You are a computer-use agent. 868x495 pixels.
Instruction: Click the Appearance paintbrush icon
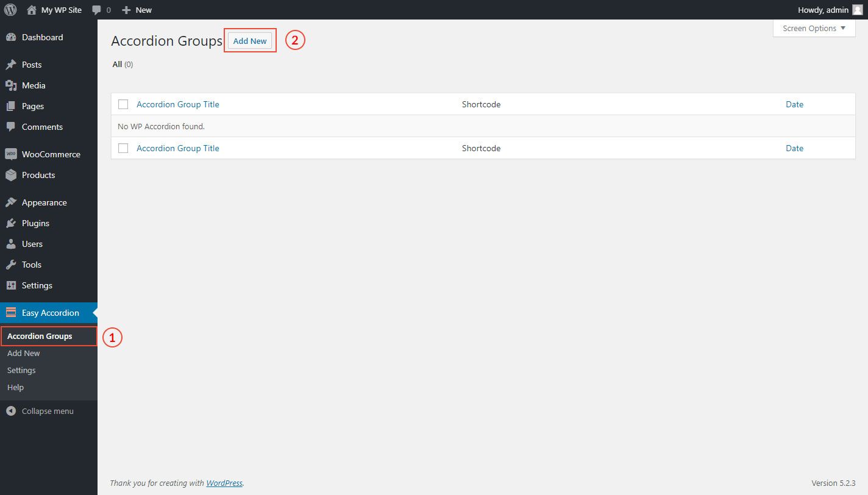pyautogui.click(x=10, y=202)
